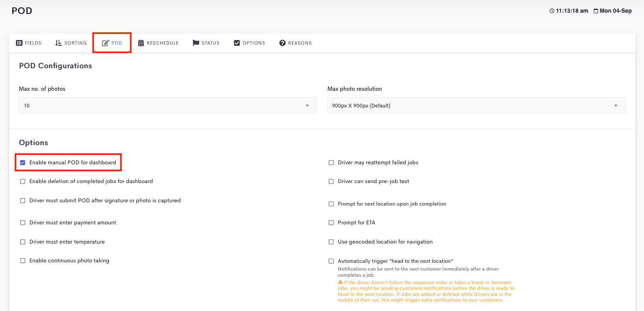Open the Max no. of photos dropdown
This screenshot has width=644, height=311.
(168, 105)
